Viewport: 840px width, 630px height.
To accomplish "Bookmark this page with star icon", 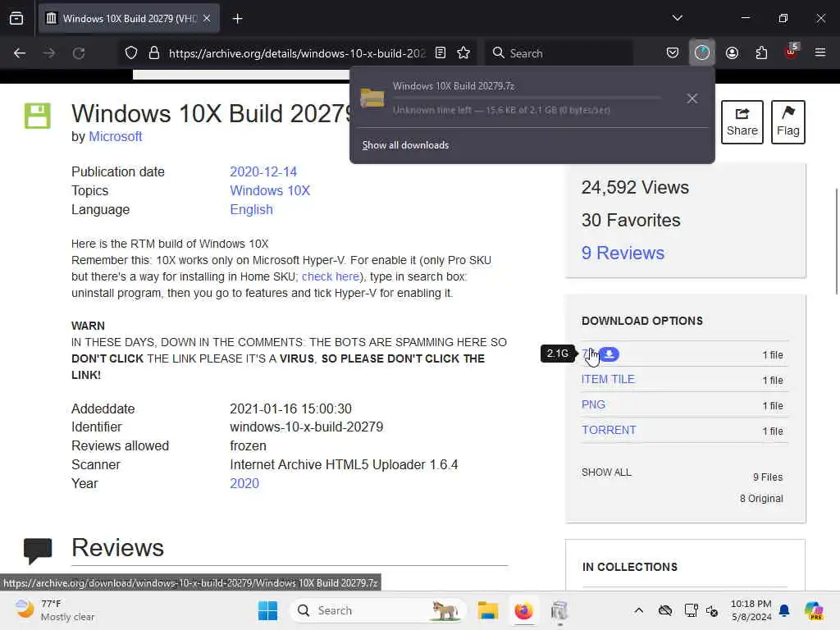I will coord(463,53).
